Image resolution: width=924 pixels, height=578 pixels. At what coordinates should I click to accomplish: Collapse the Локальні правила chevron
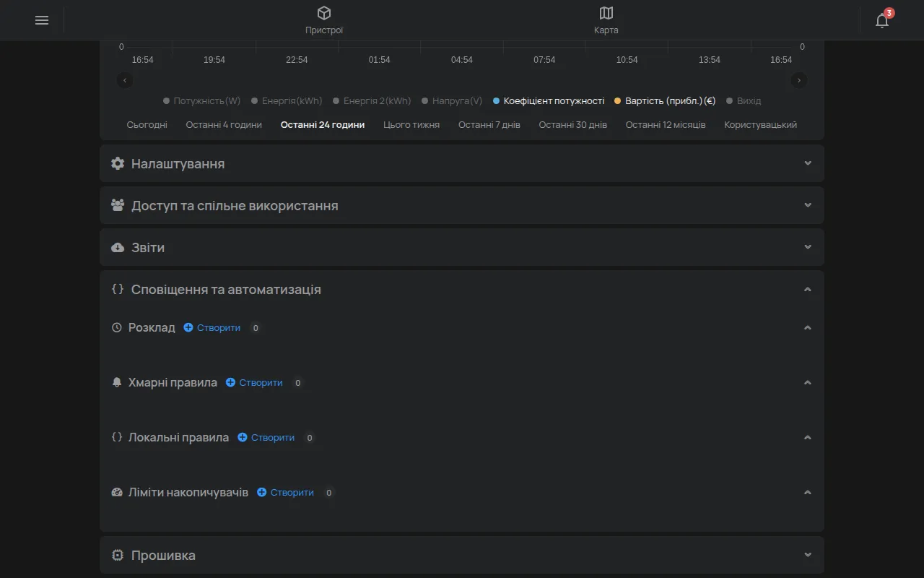point(808,437)
